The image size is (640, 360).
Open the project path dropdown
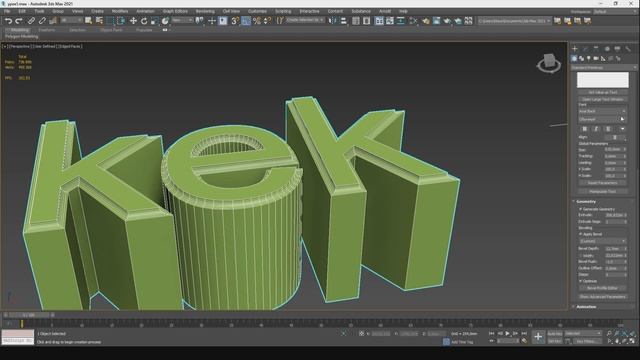click(514, 21)
